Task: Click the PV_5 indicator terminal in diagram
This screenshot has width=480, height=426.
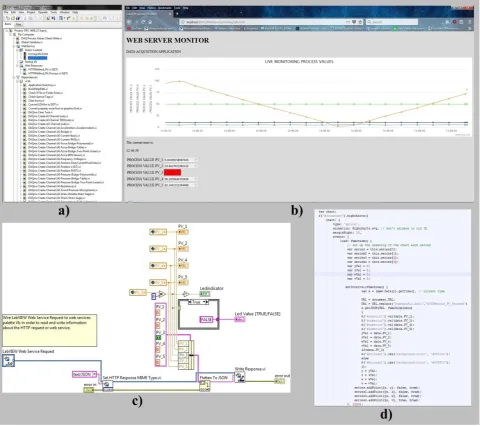Action: 183,282
